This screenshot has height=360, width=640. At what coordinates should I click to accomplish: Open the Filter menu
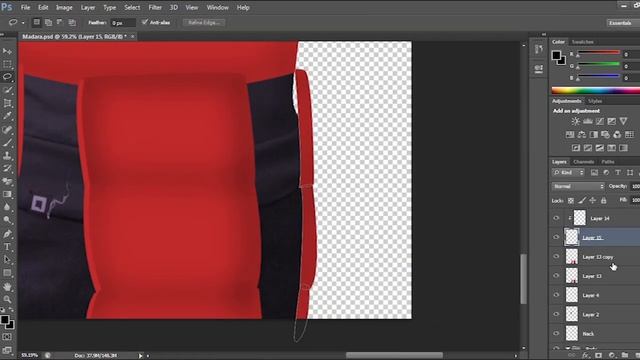pos(155,7)
